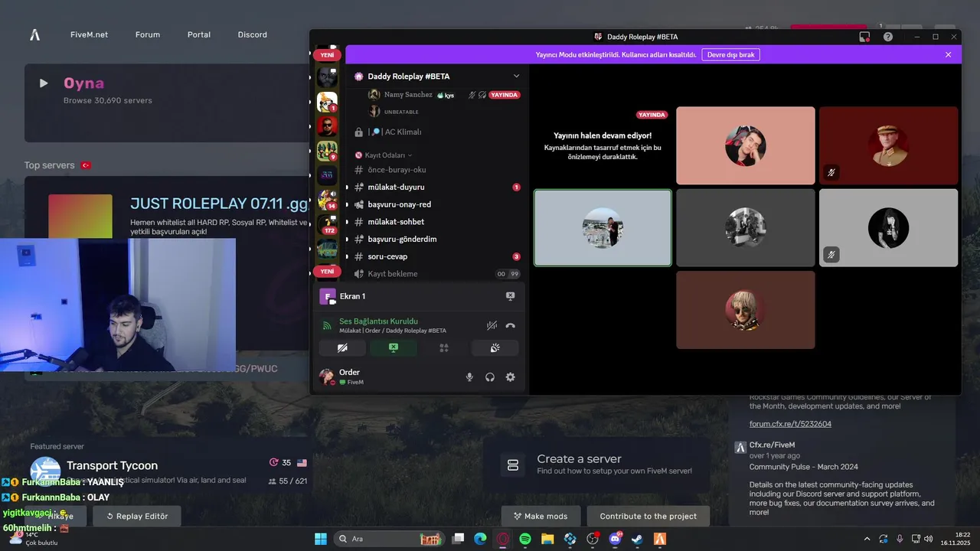980x551 pixels.
Task: Toggle camera button in voice panel
Action: (342, 347)
